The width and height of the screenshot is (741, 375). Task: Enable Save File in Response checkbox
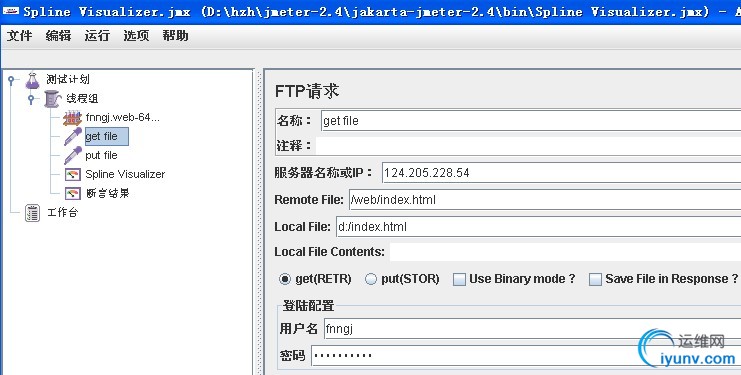click(x=595, y=280)
